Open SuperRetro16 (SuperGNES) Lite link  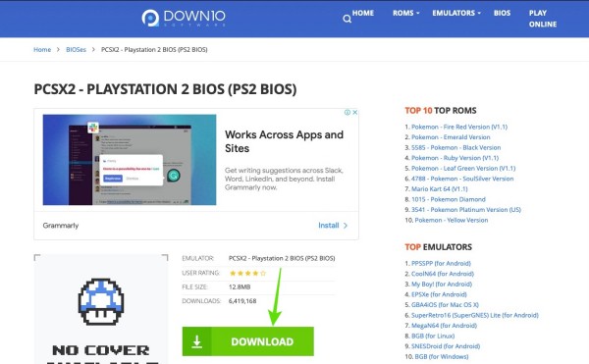coord(475,315)
